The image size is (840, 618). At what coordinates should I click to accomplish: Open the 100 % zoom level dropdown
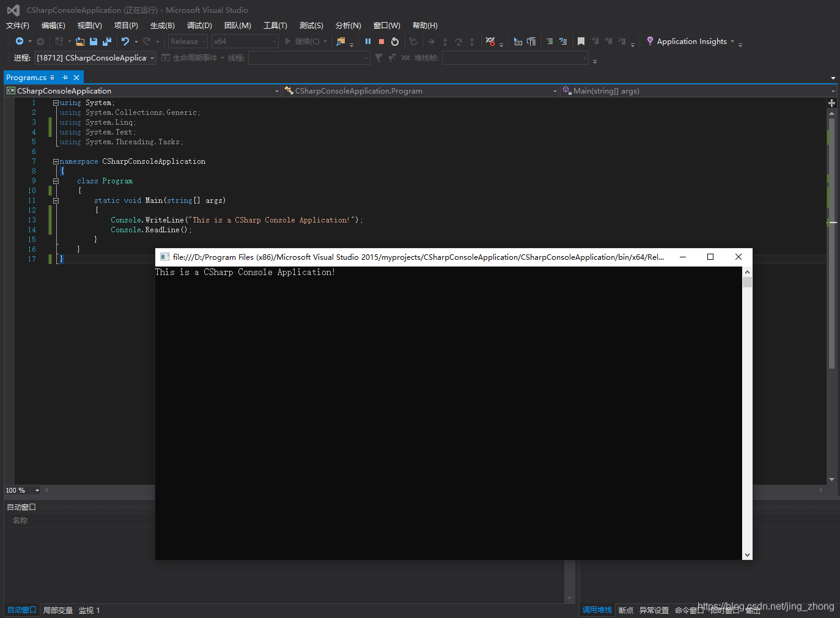pyautogui.click(x=23, y=490)
